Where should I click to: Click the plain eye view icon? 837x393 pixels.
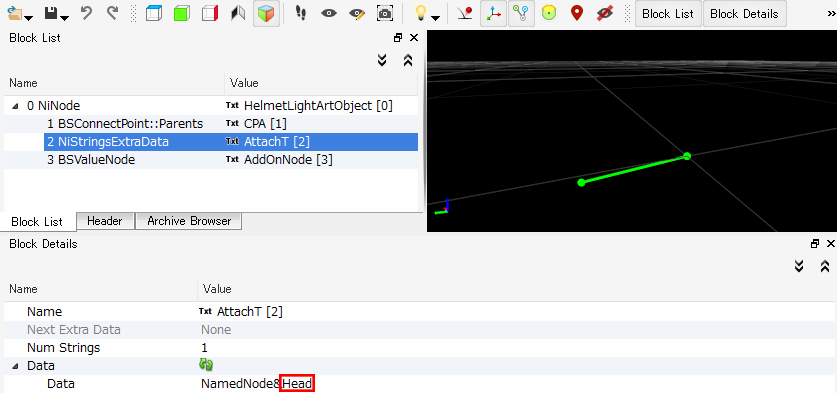click(329, 13)
